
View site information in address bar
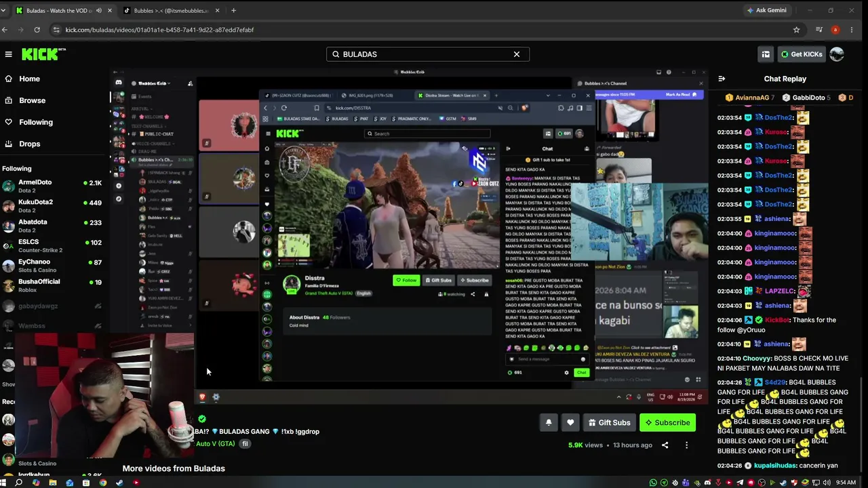(x=56, y=30)
